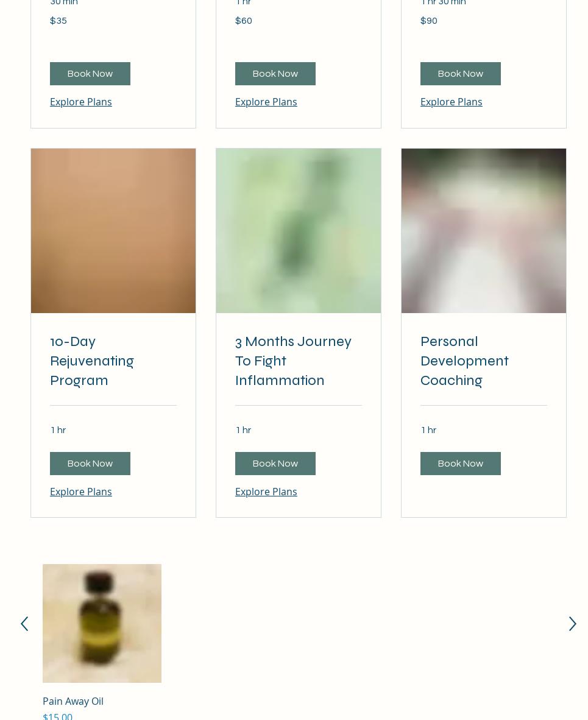The width and height of the screenshot is (588, 720).
Task: Open the green inflammation journey image
Action: (x=299, y=230)
